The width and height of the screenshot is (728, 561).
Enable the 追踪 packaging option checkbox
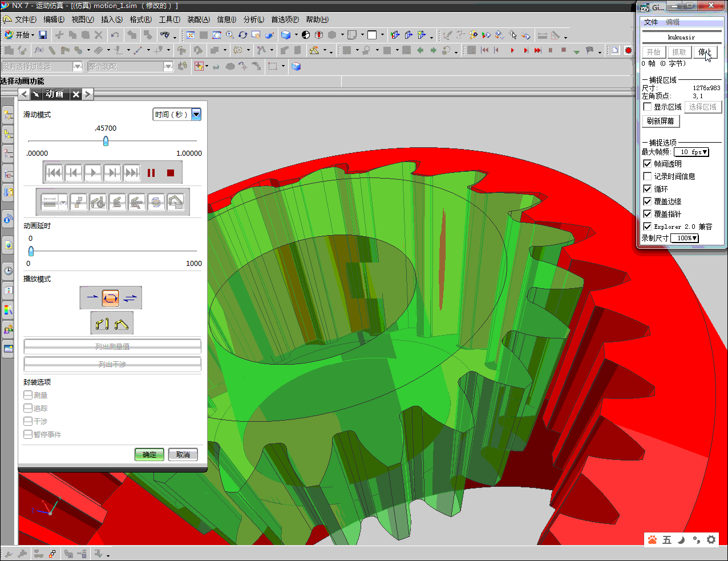[x=28, y=408]
